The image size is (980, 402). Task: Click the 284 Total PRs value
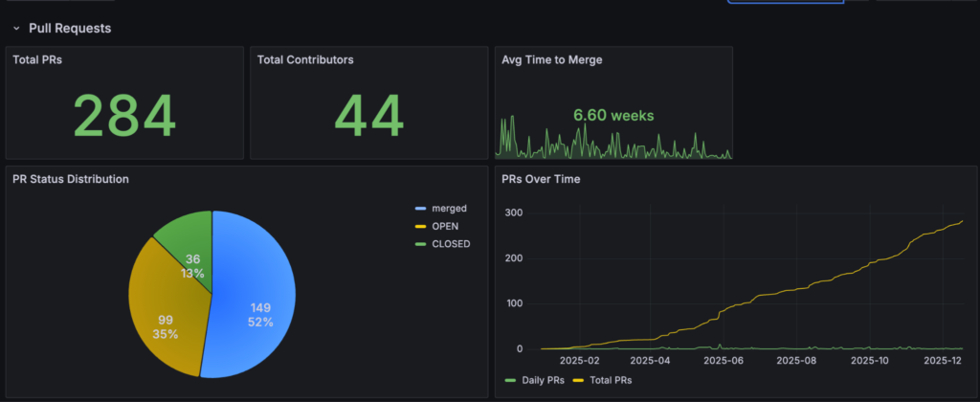point(124,117)
